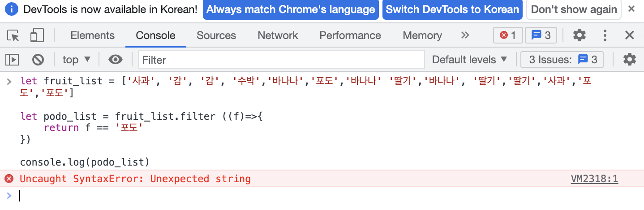Open DevTools settings gear icon

pyautogui.click(x=580, y=35)
